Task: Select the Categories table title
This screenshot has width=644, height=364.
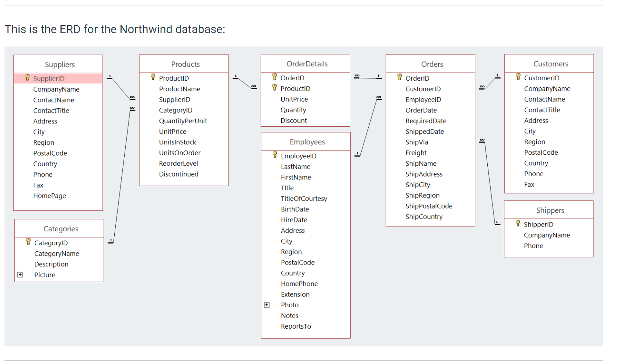Action: (x=61, y=229)
